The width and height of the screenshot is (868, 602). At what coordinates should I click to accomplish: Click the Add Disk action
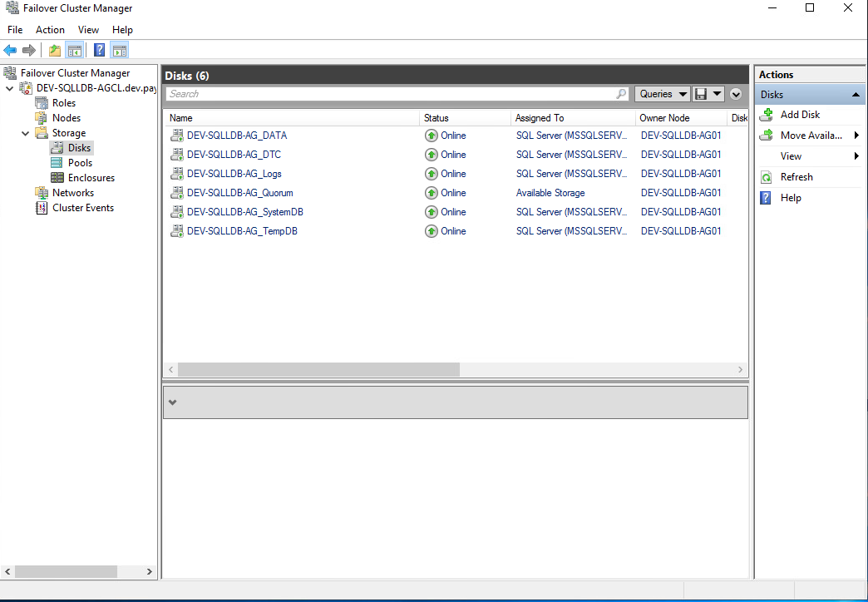[800, 115]
